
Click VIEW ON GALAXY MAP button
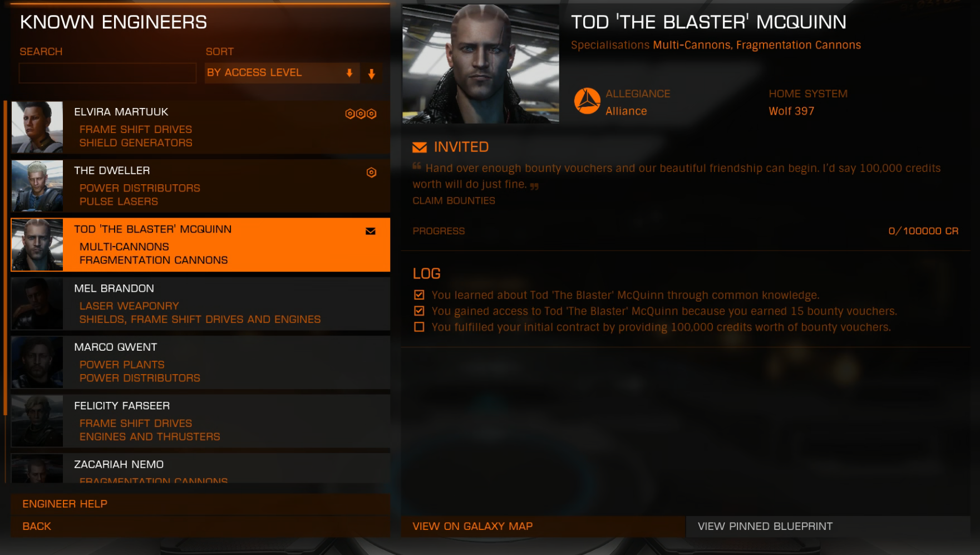pos(543,526)
